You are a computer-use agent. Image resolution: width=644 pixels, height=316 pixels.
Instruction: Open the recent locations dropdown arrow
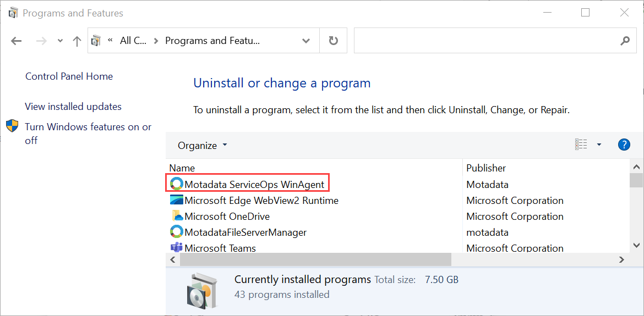coord(60,41)
